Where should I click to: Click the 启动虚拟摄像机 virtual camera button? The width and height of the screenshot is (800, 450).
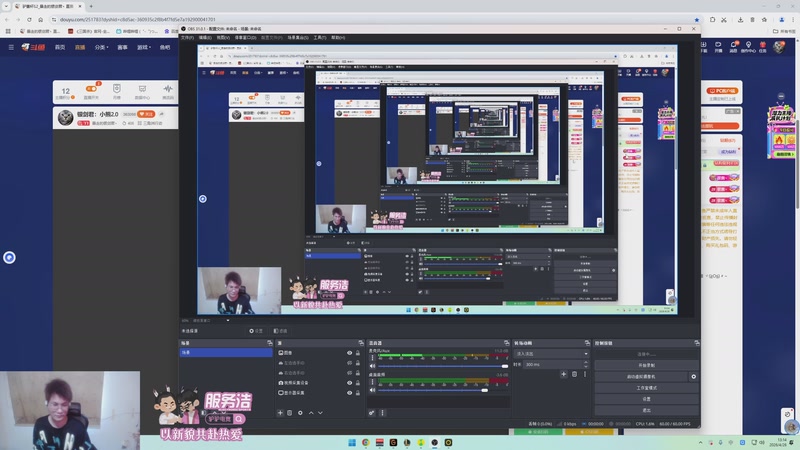641,377
